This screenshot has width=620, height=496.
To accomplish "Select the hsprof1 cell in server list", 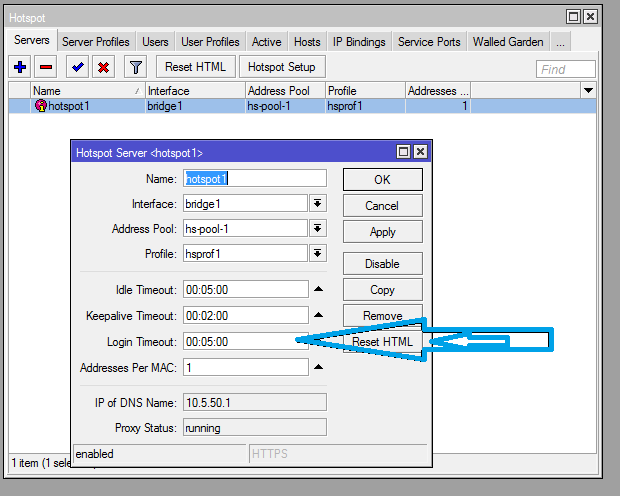I will coord(365,106).
